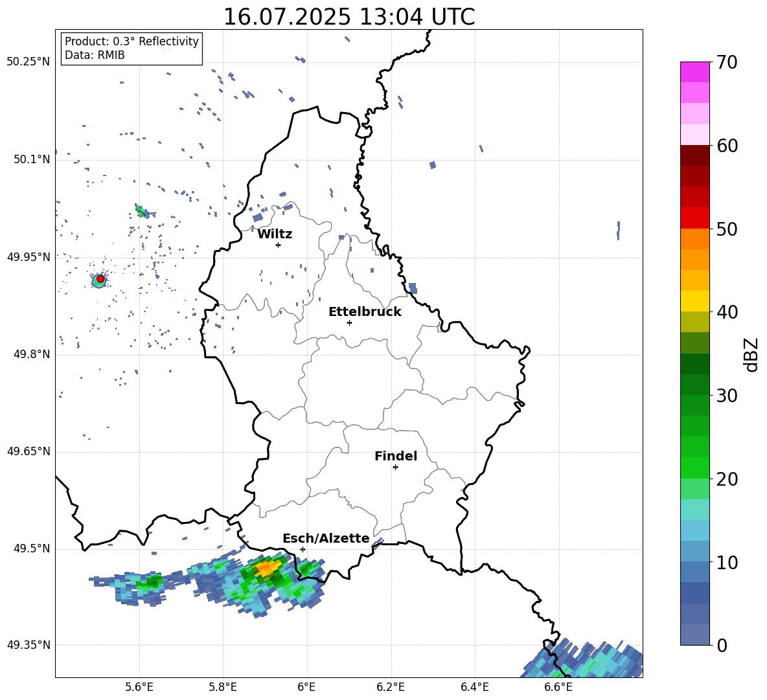Screen dimensions: 767x700
Task: Click the 49.35°N latitude label
Action: pos(29,645)
